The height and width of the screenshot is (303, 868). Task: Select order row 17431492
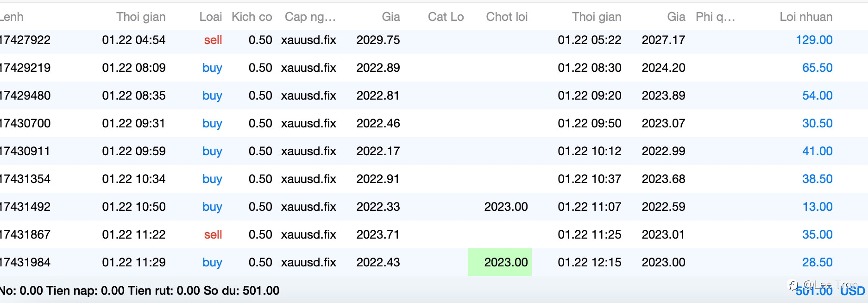click(25, 207)
